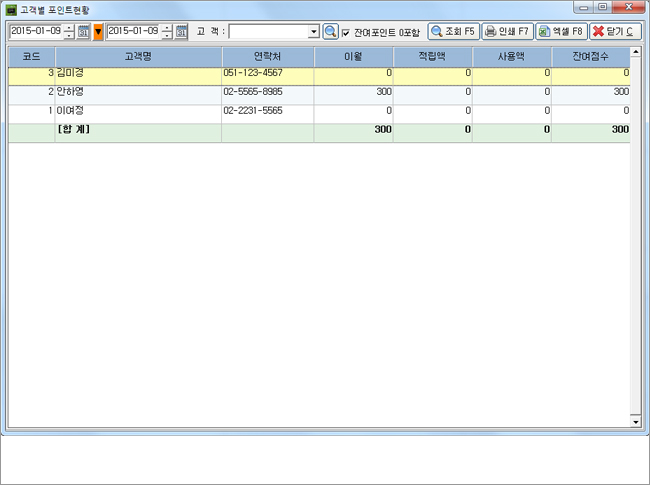
Task: Close the window with 닫기 button
Action: [x=614, y=32]
